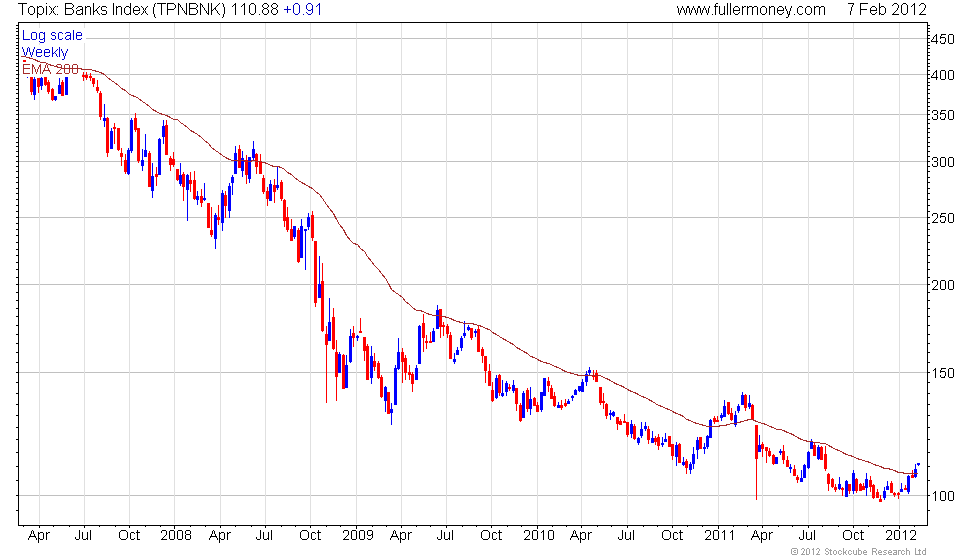This screenshot has height=560, width=980.
Task: Click the change value +0.91
Action: 302,9
